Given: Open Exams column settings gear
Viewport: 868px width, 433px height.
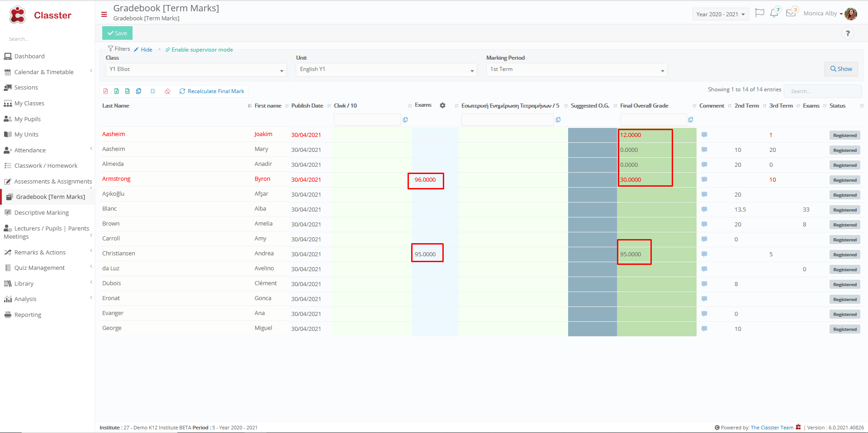Looking at the screenshot, I should [x=442, y=105].
